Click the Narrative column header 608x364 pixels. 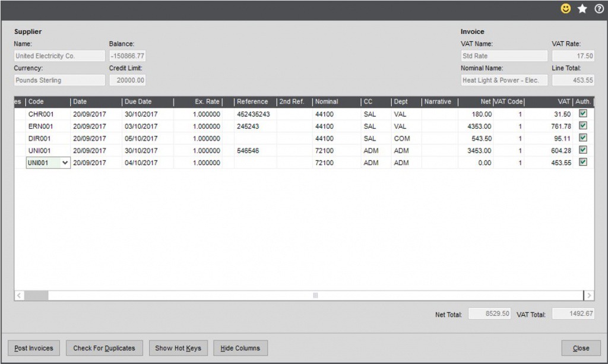(440, 102)
